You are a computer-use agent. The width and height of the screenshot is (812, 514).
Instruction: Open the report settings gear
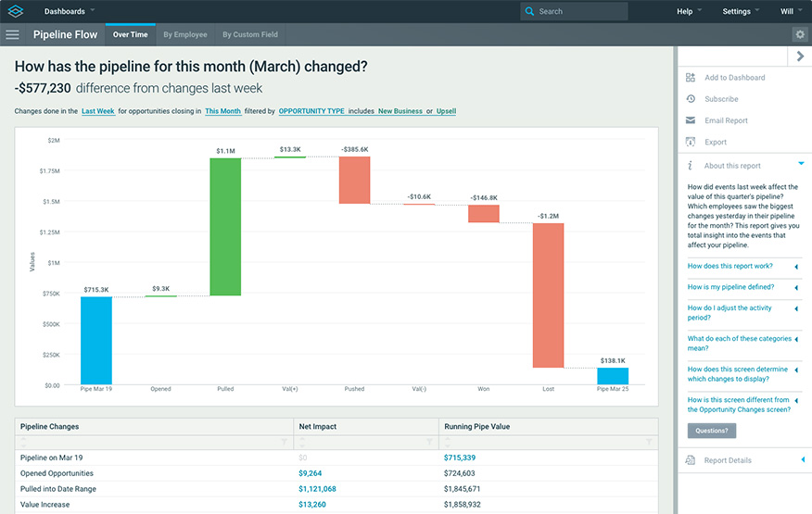[x=799, y=35]
